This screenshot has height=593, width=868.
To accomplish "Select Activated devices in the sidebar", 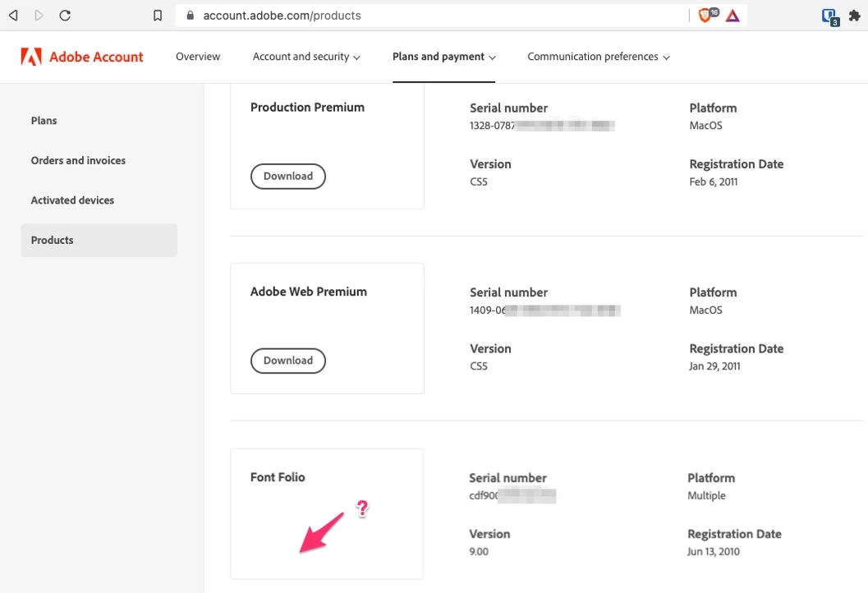I will point(72,200).
